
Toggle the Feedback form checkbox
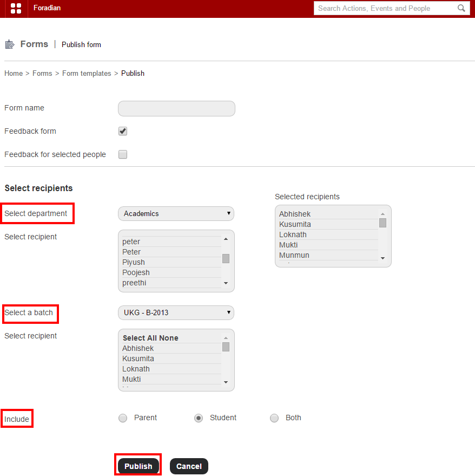pyautogui.click(x=123, y=131)
